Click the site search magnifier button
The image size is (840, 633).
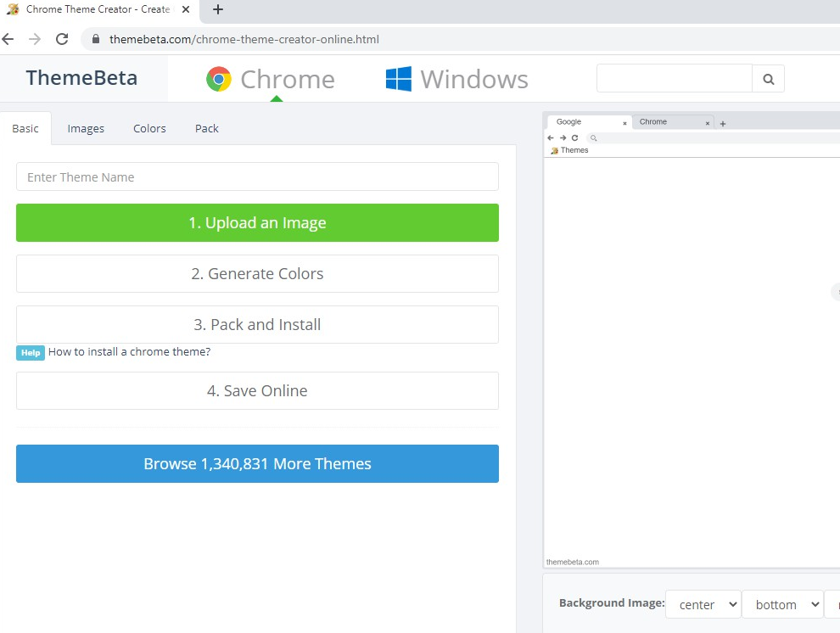768,79
